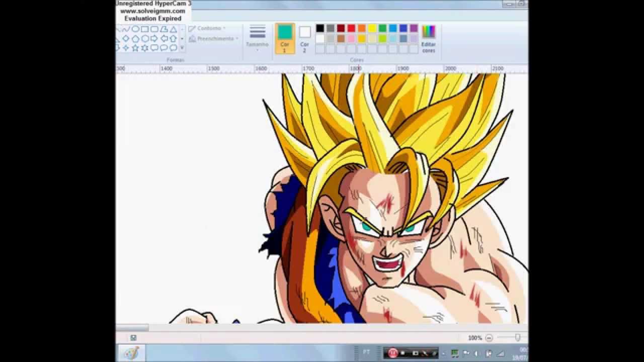Pick the pink color swatch
The width and height of the screenshot is (644, 362).
pos(351,39)
